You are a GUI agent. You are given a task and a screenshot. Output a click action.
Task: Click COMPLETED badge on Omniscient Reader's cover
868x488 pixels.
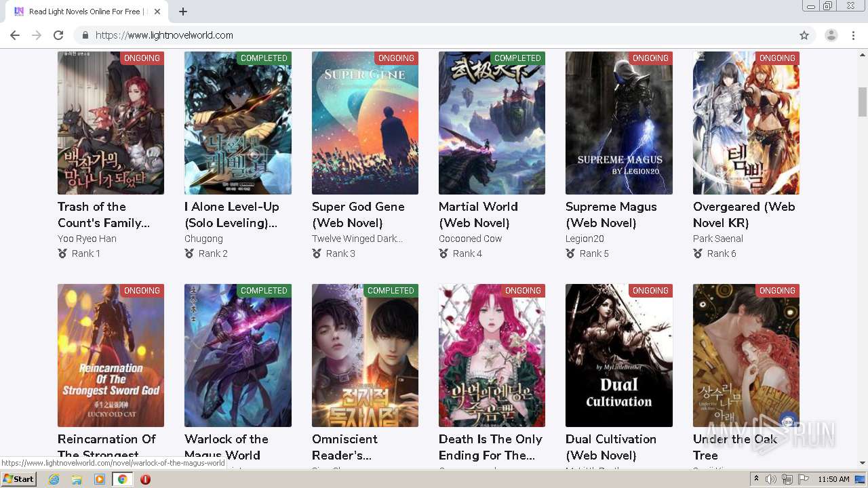pyautogui.click(x=391, y=291)
